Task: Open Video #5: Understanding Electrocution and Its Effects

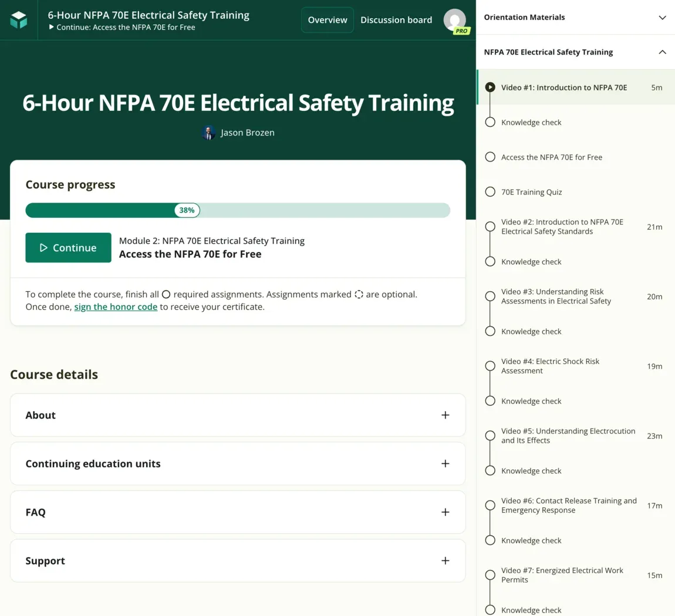Action: pos(576,436)
